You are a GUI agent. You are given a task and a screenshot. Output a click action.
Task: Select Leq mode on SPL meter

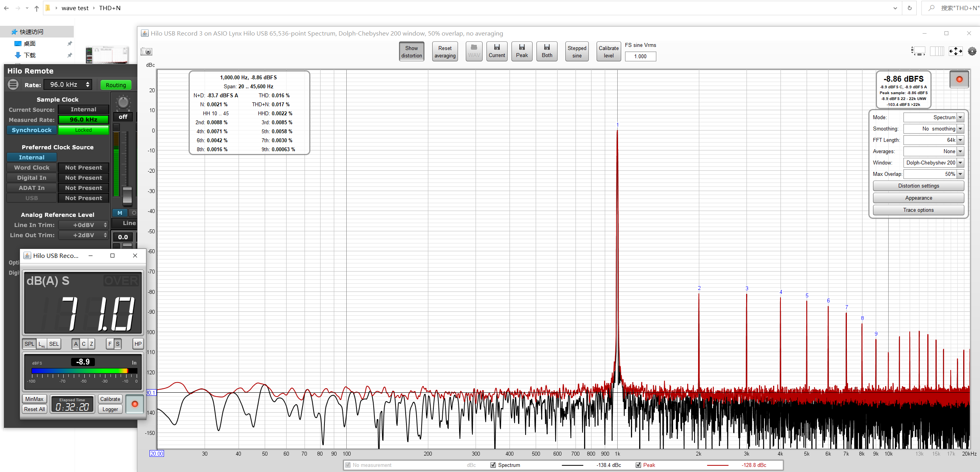pyautogui.click(x=41, y=344)
